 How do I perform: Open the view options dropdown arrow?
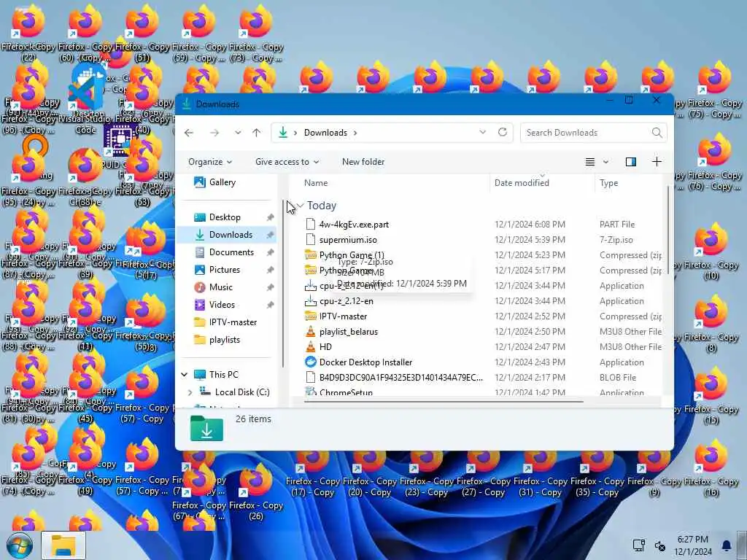[605, 162]
